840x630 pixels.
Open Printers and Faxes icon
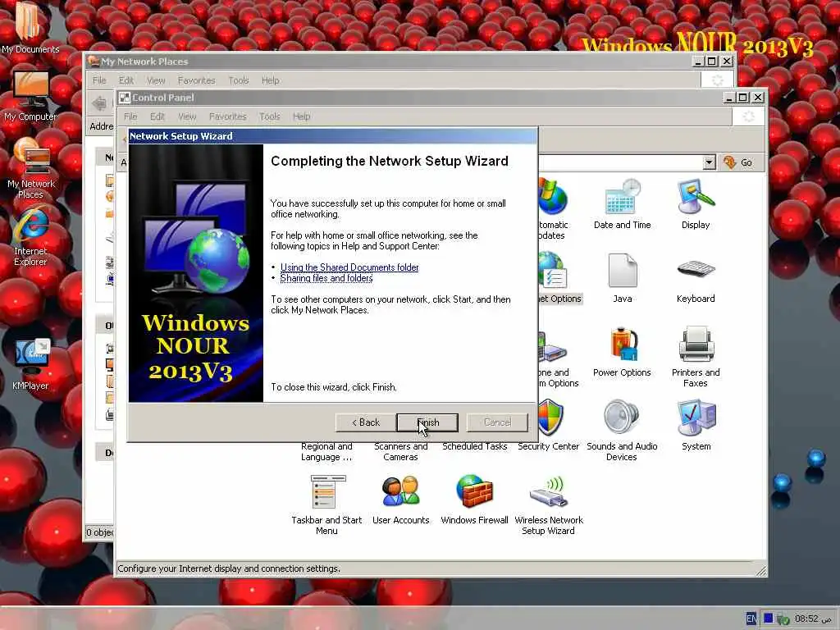696,358
